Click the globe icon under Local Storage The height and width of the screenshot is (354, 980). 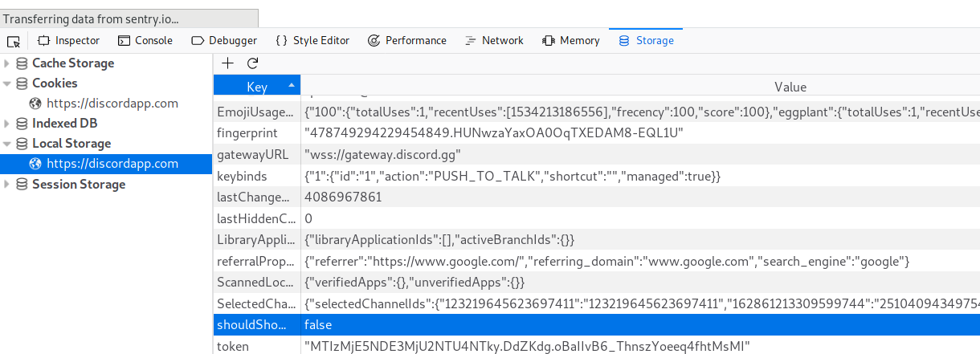point(35,164)
